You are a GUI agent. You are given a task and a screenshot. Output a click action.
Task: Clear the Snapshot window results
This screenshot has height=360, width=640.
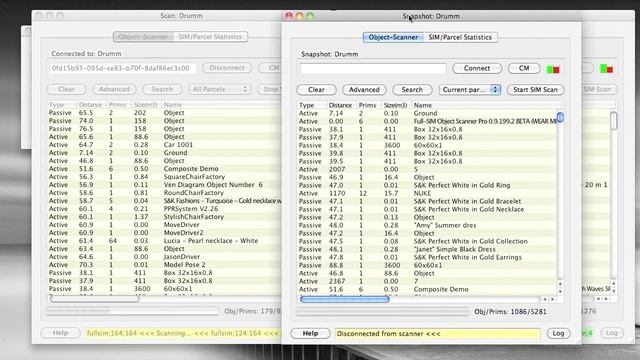(x=316, y=90)
